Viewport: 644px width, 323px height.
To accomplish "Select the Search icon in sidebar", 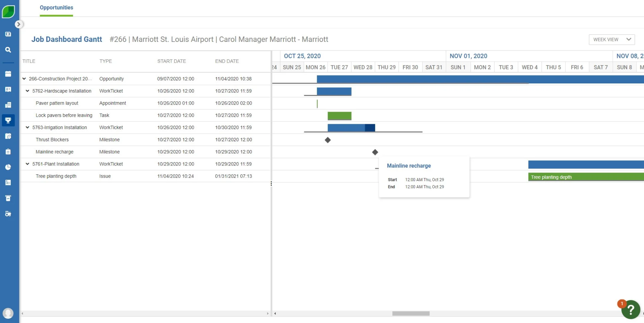I will coord(8,49).
